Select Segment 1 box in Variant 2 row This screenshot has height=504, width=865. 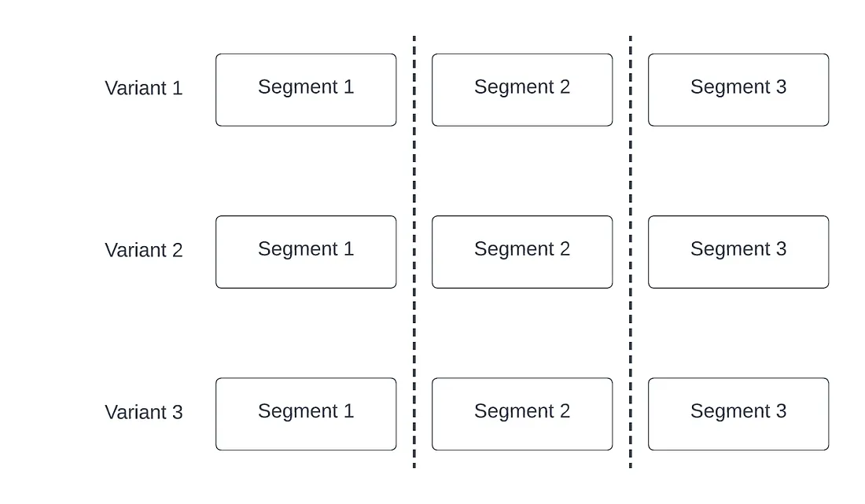pos(306,252)
